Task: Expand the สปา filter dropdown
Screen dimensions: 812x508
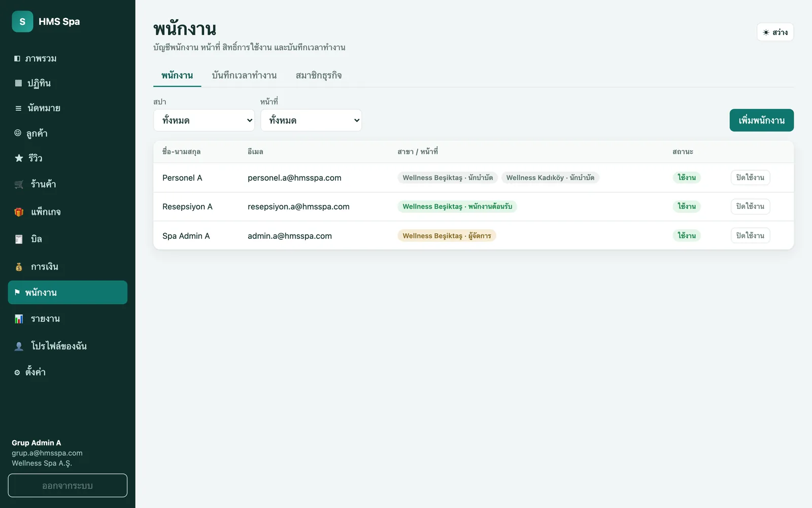Action: [x=204, y=120]
